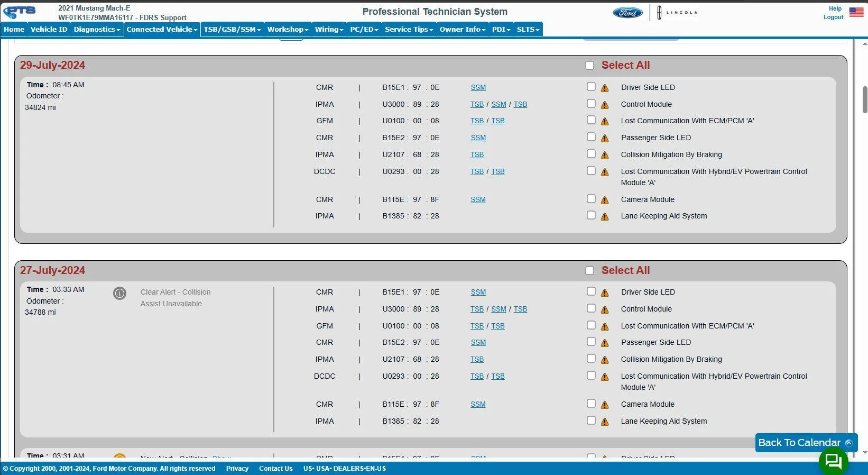Open the Privacy footer link
The height and width of the screenshot is (475, 868).
237,469
